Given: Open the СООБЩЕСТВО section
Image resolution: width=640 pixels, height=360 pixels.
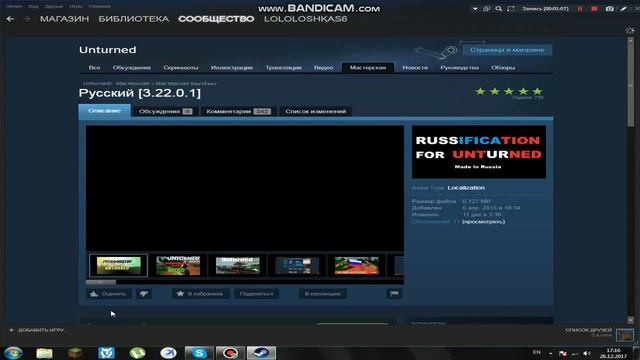Looking at the screenshot, I should [x=216, y=19].
